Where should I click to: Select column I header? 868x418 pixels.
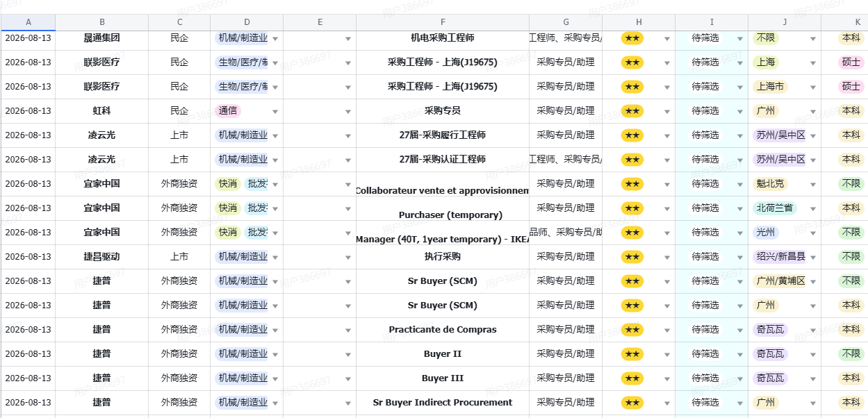[x=712, y=22]
